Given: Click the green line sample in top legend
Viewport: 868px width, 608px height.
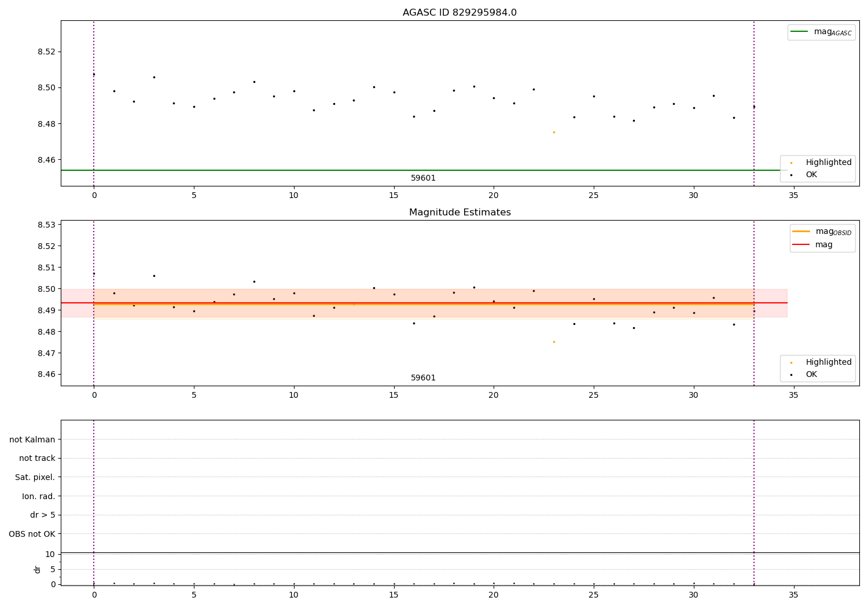Looking at the screenshot, I should tap(799, 31).
